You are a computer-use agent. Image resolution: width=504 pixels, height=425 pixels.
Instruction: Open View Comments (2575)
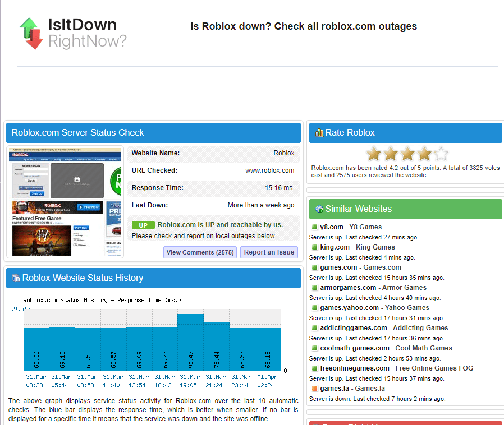(200, 253)
